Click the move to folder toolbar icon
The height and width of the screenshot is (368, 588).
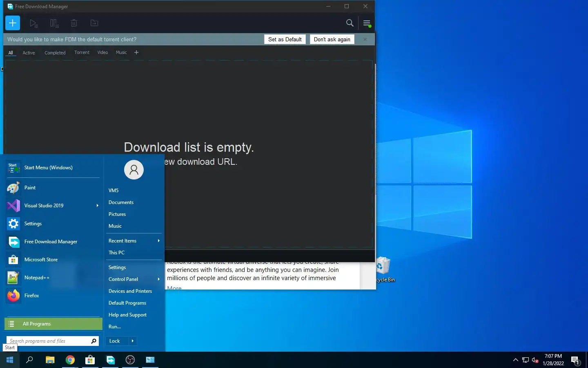94,23
